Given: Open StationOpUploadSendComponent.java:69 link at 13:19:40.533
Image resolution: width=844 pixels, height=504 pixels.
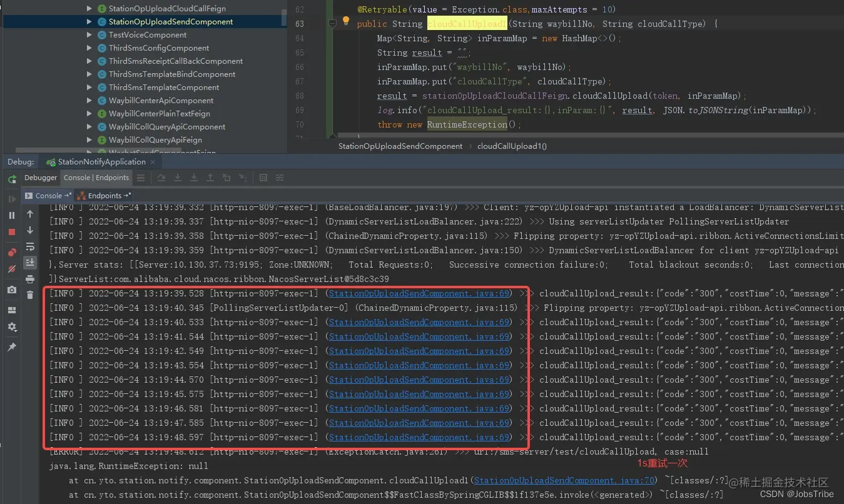Looking at the screenshot, I should click(x=419, y=322).
